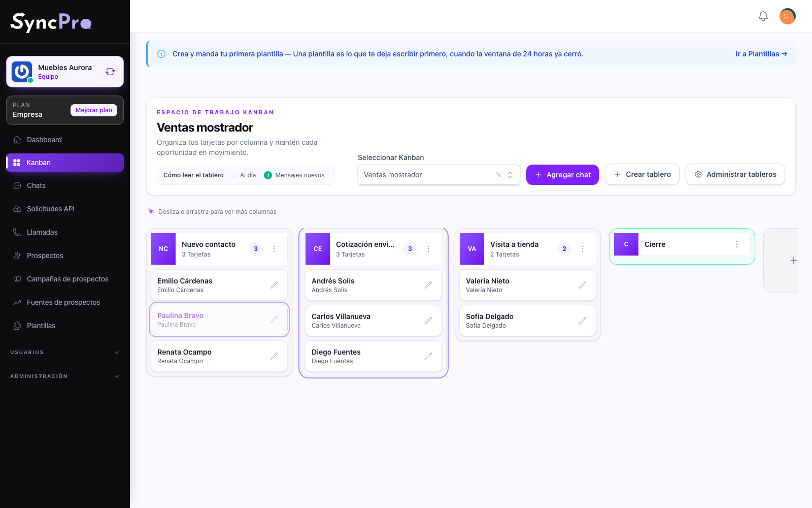Open Fuentes de prospectos
Screen dimensions: 812x508
pos(65,302)
